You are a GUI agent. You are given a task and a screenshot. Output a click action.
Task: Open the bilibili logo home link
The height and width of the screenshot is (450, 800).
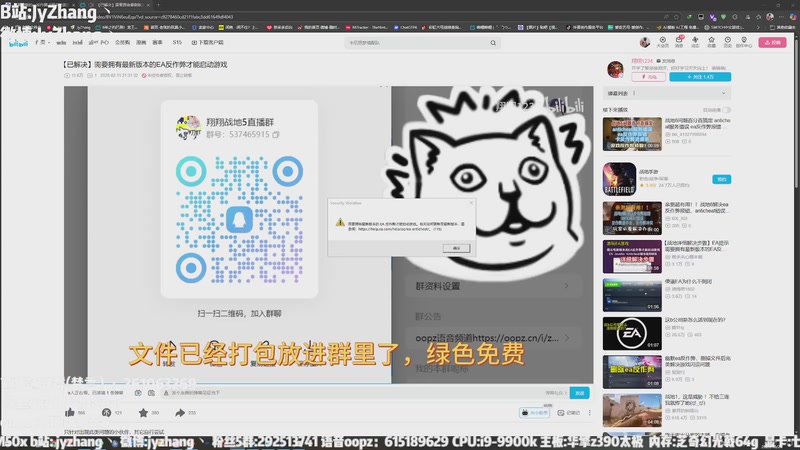click(18, 43)
